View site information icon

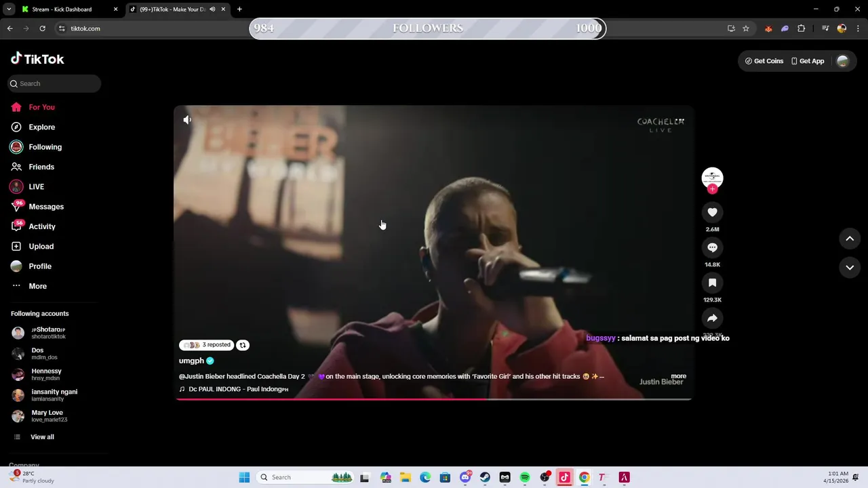click(62, 28)
